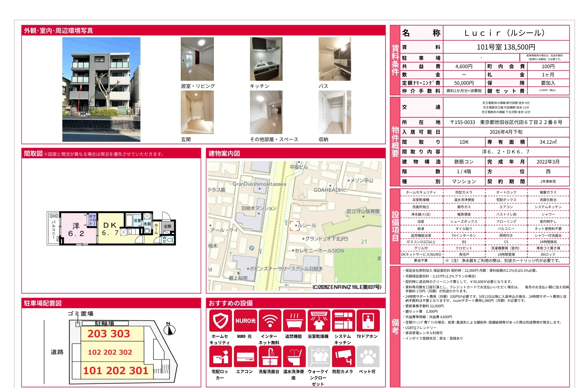Open the バス photo
The width and height of the screenshot is (588, 388).
pyautogui.click(x=335, y=59)
